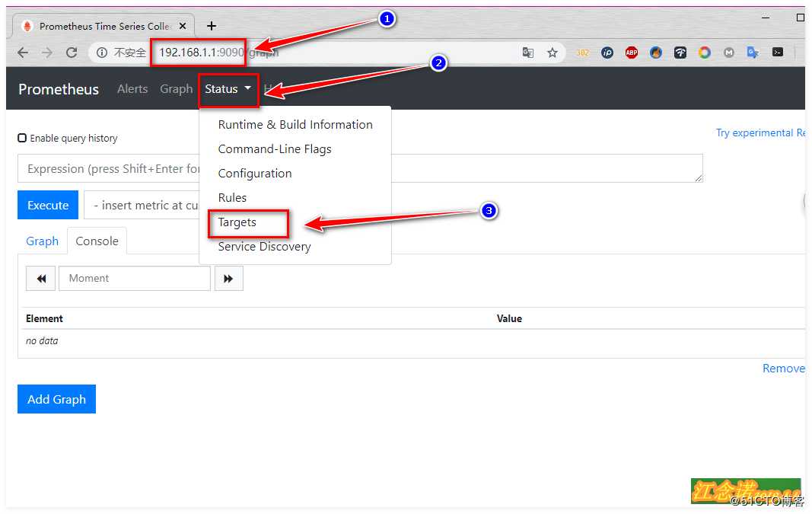
Task: Click the colorful ring extension icon
Action: click(x=704, y=53)
